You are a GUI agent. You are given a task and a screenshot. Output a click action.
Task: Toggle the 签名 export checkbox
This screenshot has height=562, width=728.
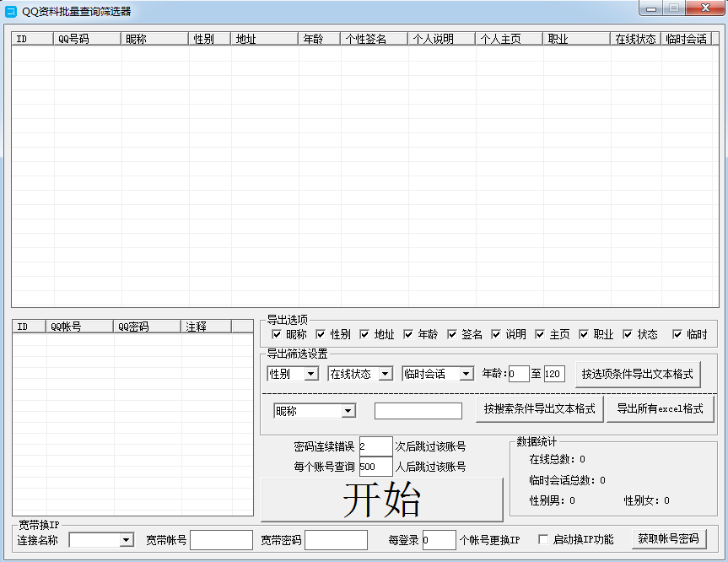(x=452, y=334)
